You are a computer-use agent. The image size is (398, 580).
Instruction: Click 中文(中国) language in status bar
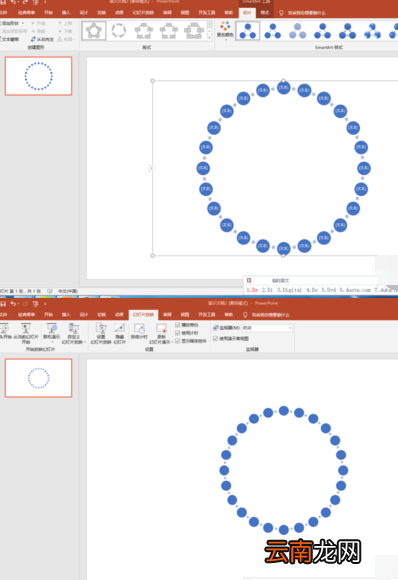[x=68, y=291]
